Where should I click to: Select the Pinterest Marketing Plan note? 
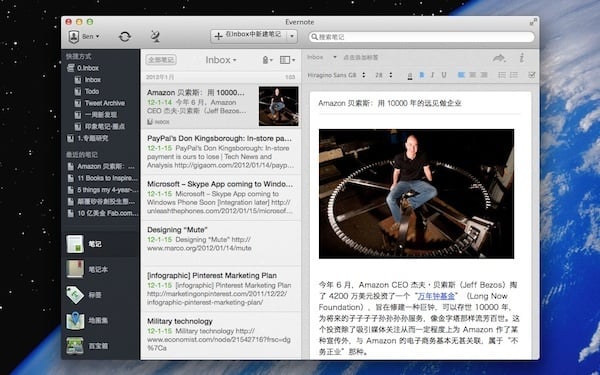click(221, 289)
